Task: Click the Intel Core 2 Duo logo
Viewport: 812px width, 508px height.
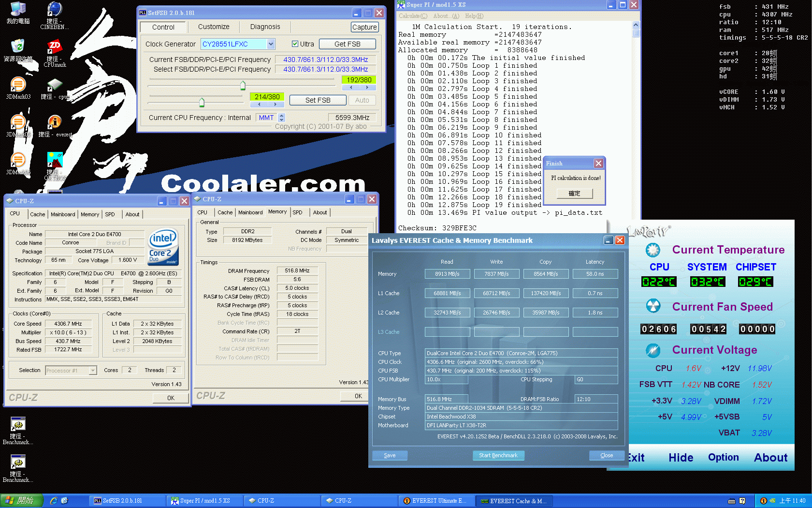Action: tap(163, 246)
